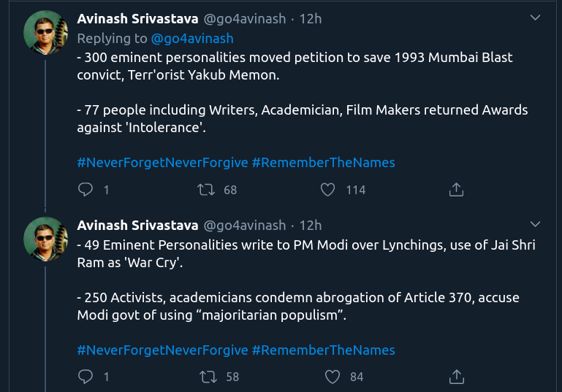Open #NeverForgetNeverForgive hashtag in first tweet

pos(162,162)
